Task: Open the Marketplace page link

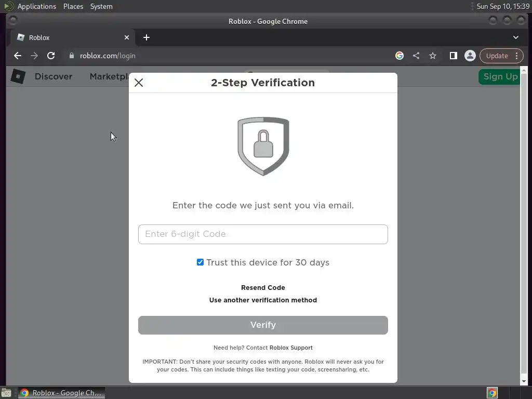Action: (109, 77)
